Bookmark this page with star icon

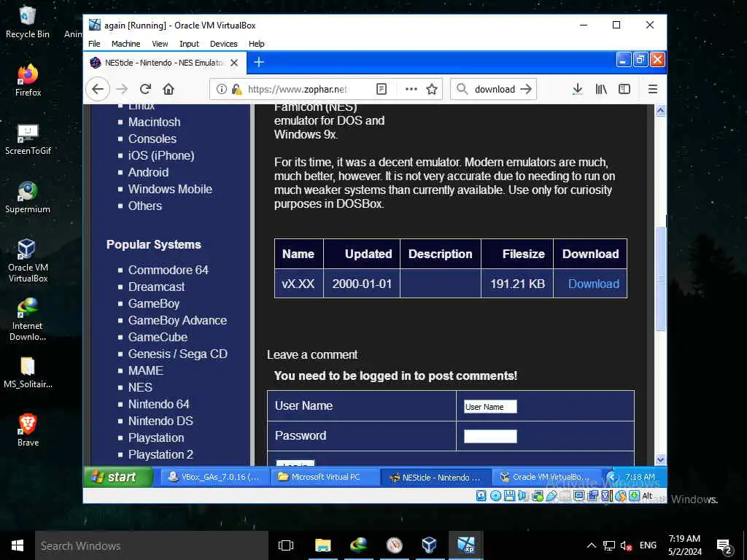click(432, 89)
